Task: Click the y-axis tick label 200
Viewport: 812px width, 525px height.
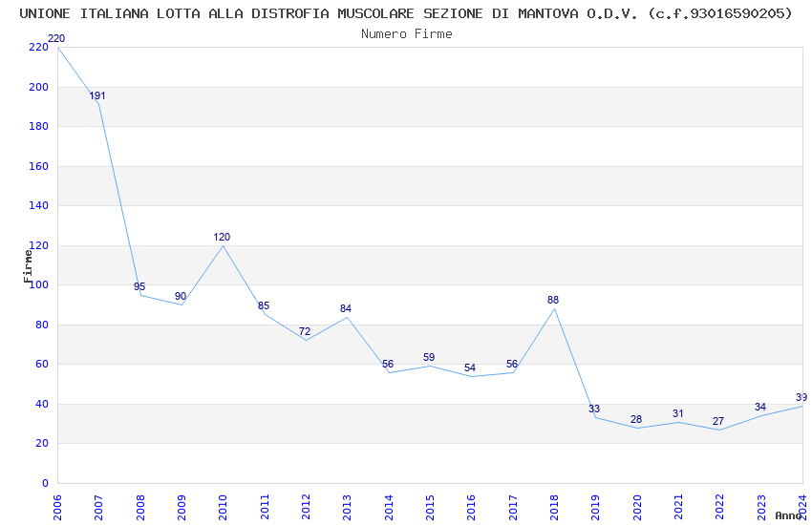Action: coord(39,87)
